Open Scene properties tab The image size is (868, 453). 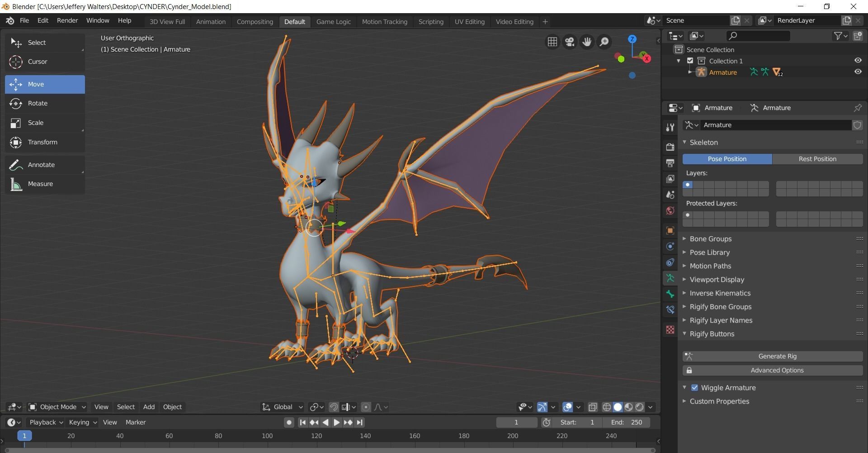point(670,195)
